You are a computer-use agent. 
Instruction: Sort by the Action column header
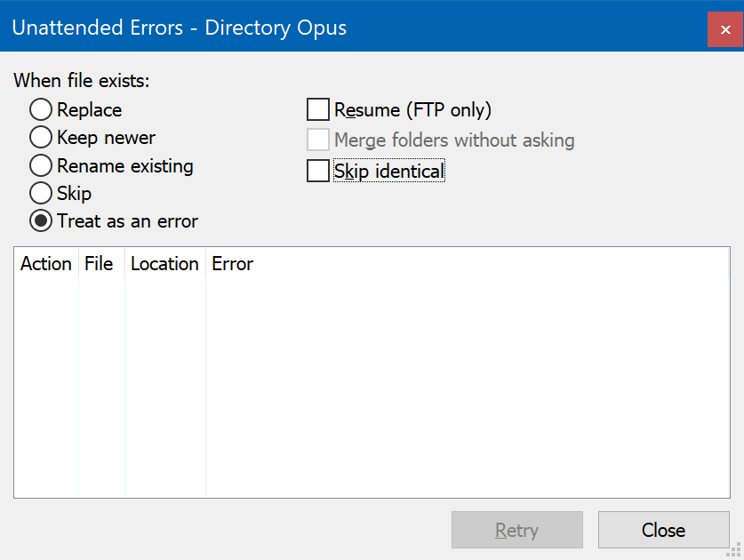tap(46, 264)
